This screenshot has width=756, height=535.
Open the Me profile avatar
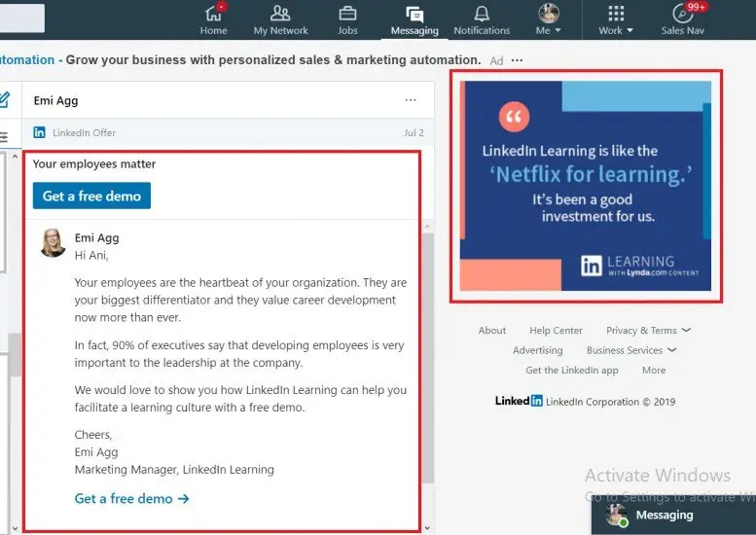coord(549,13)
